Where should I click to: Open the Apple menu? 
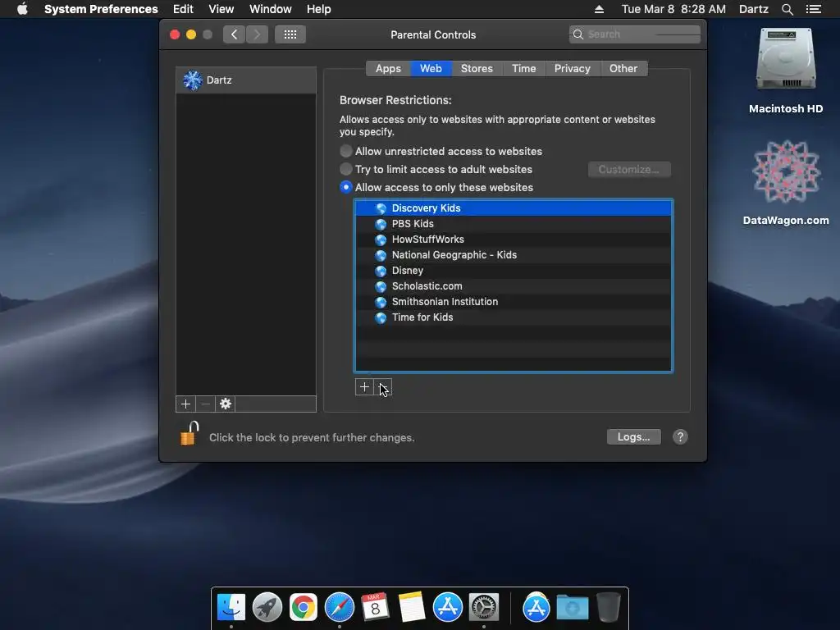pyautogui.click(x=22, y=9)
